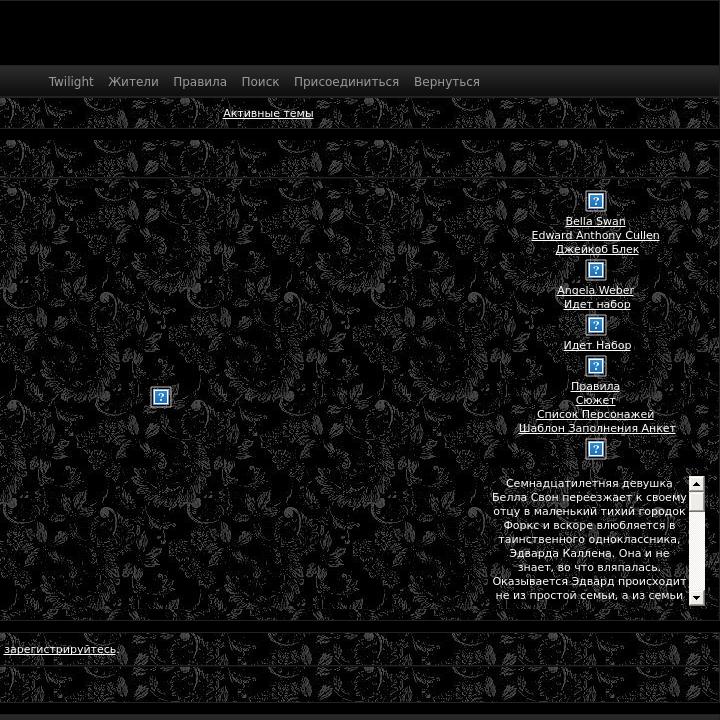Click broken image icon above Правила link
The height and width of the screenshot is (720, 720).
(x=596, y=366)
